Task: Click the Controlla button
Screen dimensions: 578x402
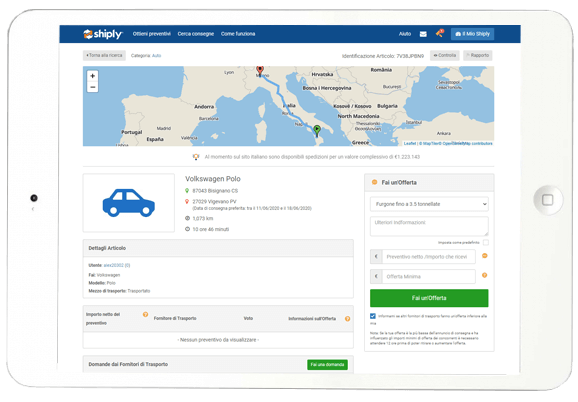Action: pos(445,55)
